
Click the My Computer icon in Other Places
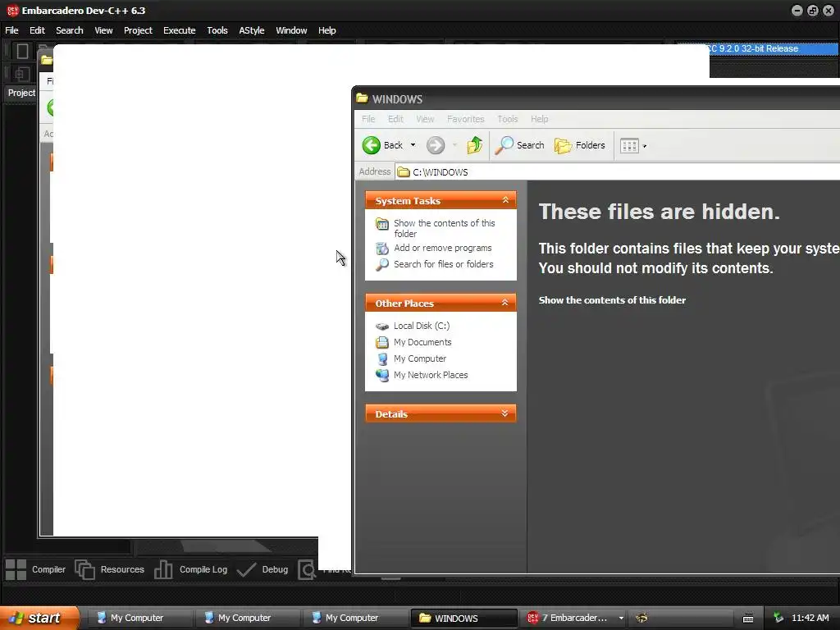point(382,359)
